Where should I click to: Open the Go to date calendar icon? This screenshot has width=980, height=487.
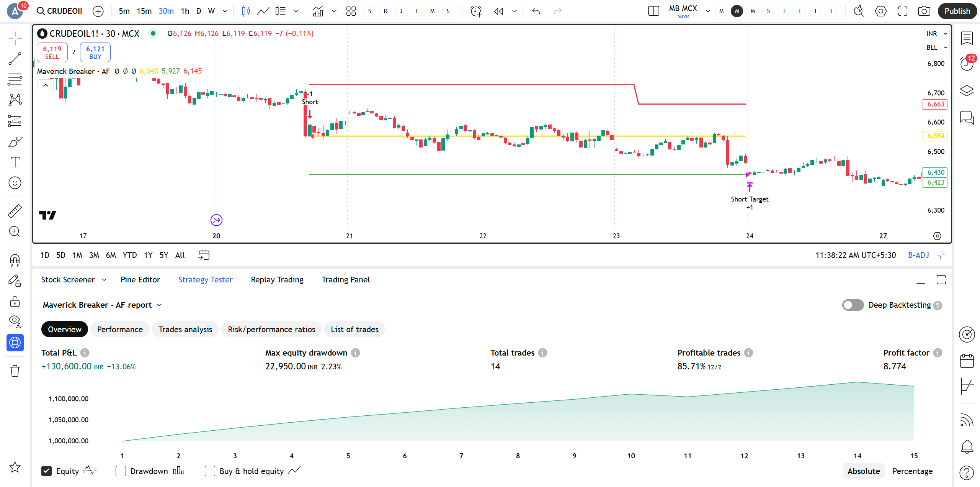(204, 255)
